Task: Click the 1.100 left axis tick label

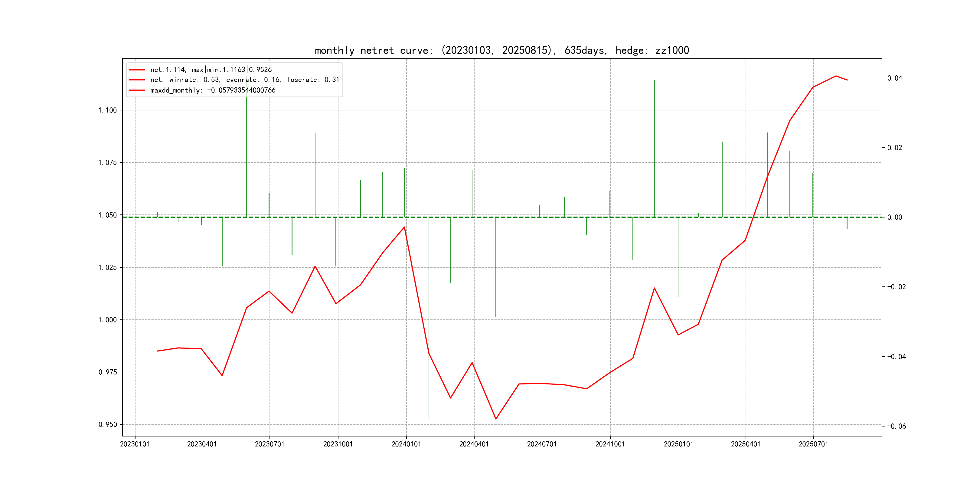Action: pyautogui.click(x=108, y=110)
